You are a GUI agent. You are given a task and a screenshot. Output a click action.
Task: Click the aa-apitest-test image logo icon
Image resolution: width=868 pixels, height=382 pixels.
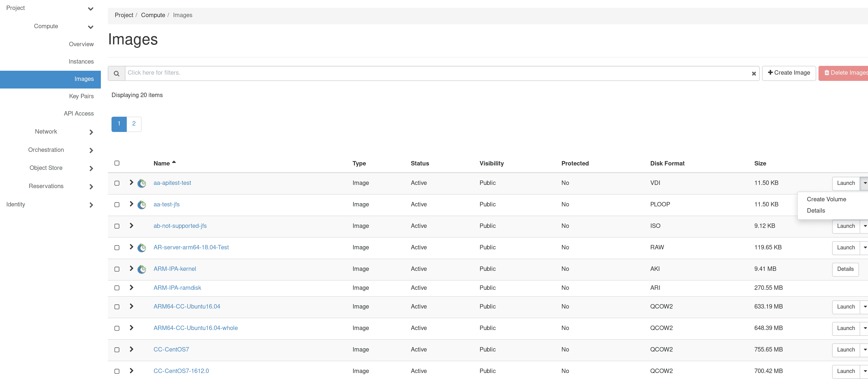click(142, 183)
